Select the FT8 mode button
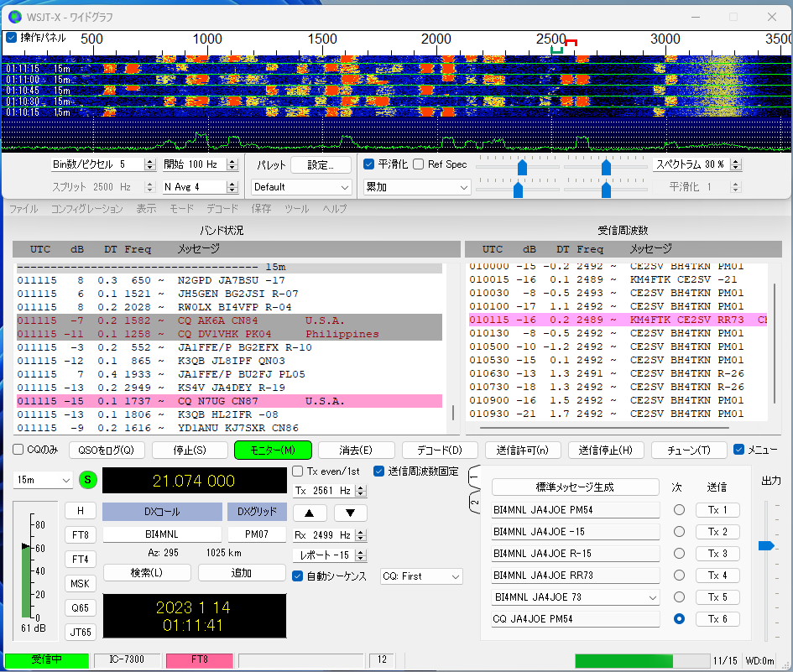The image size is (793, 672). (x=81, y=534)
